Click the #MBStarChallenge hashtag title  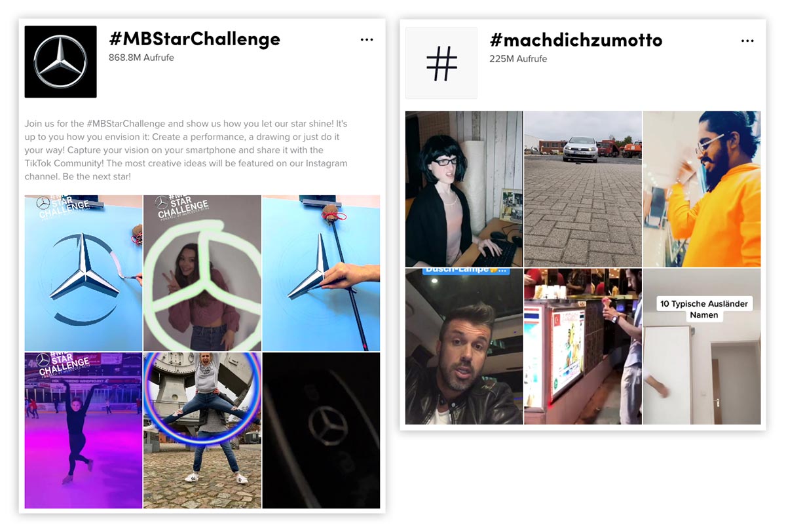pos(195,39)
